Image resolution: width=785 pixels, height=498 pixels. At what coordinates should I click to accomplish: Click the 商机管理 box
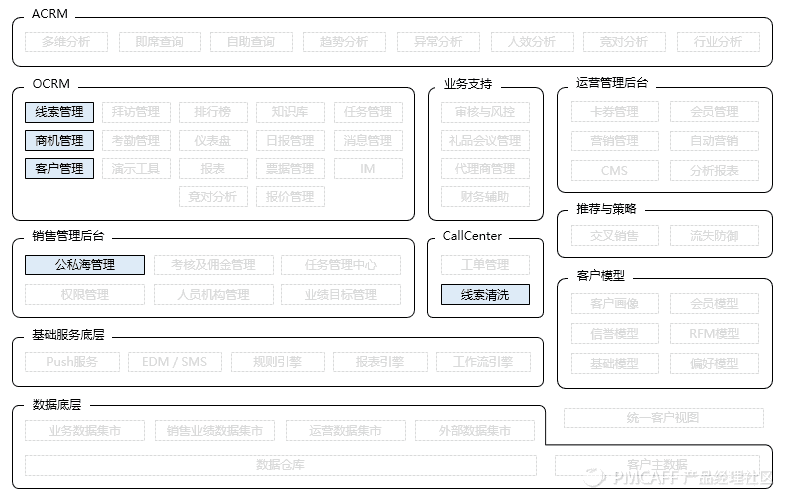tap(60, 141)
